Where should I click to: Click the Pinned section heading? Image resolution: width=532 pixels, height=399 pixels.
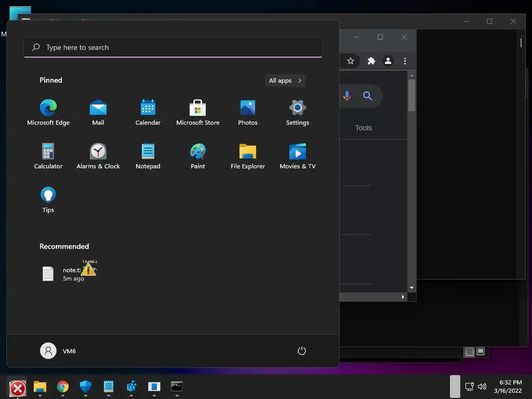50,80
